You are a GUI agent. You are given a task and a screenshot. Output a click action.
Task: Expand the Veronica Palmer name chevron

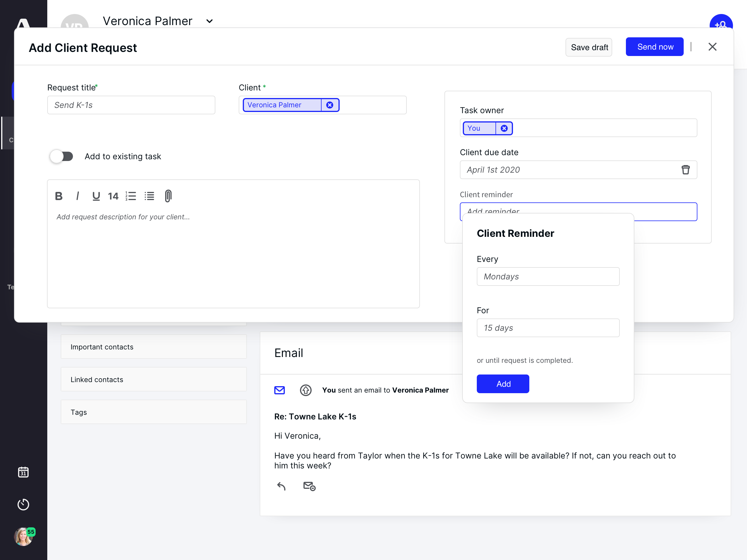pyautogui.click(x=210, y=21)
